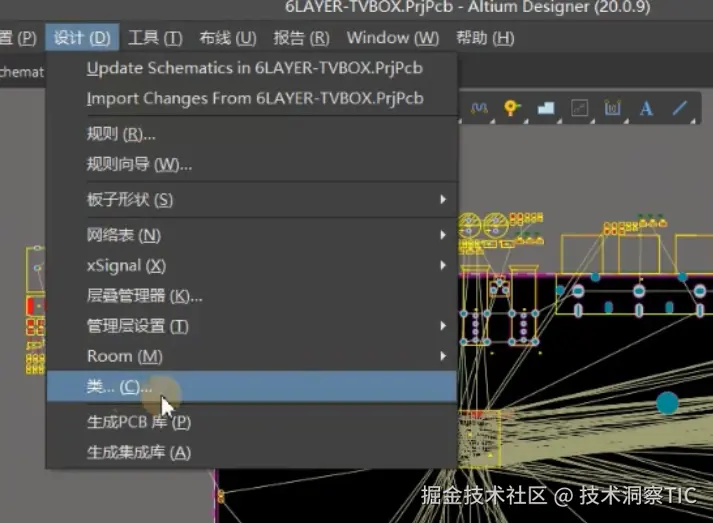Open the 工具 (T) menu
Image resolution: width=713 pixels, height=523 pixels.
(155, 38)
